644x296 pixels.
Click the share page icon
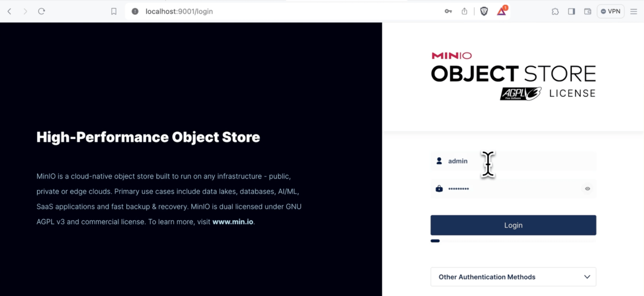click(x=464, y=12)
